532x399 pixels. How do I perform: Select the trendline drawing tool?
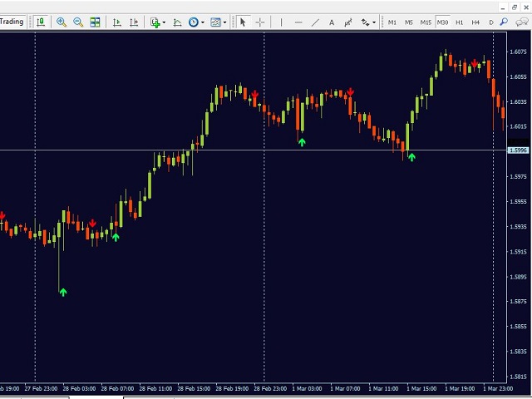pos(315,22)
